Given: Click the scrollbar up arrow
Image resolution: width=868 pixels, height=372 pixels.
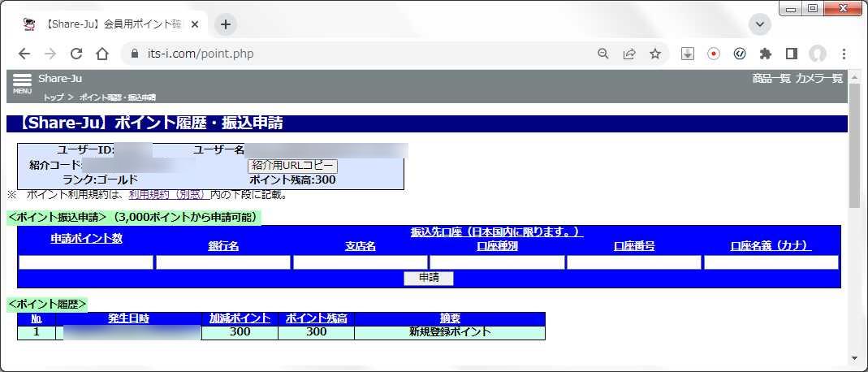Looking at the screenshot, I should (x=854, y=76).
